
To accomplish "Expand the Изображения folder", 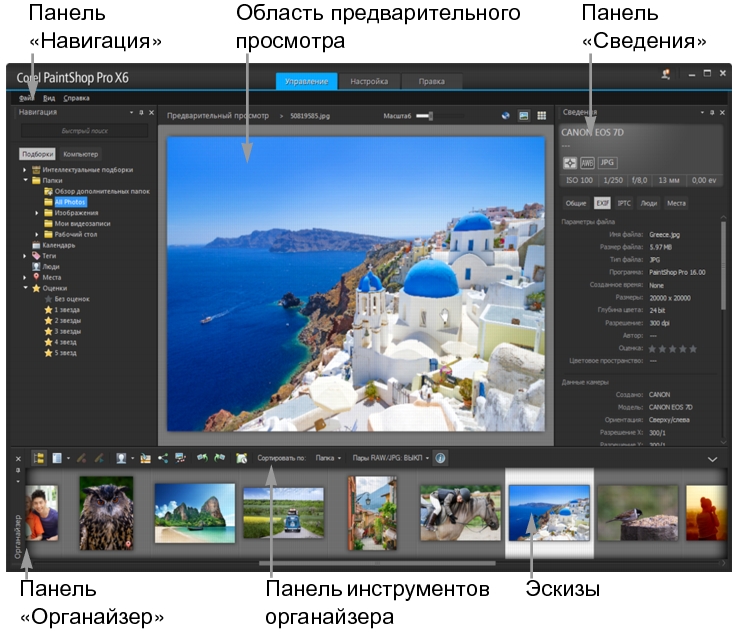I will (37, 212).
